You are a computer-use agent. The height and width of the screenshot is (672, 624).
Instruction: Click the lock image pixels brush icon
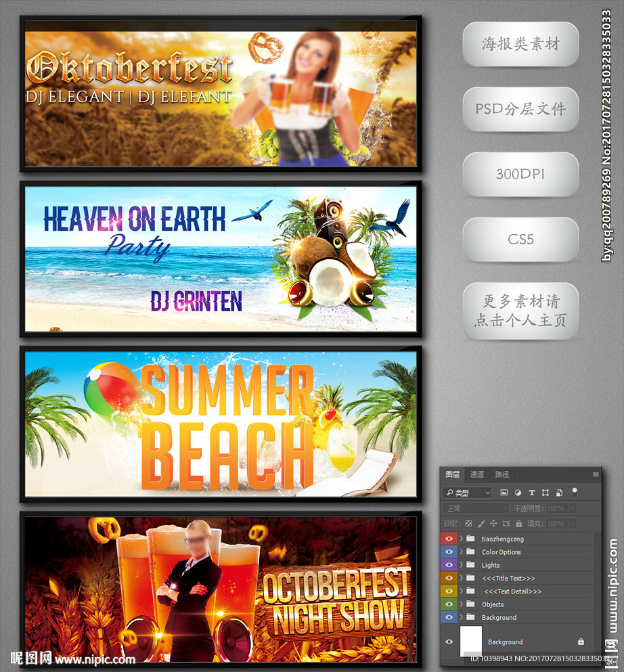[481, 524]
